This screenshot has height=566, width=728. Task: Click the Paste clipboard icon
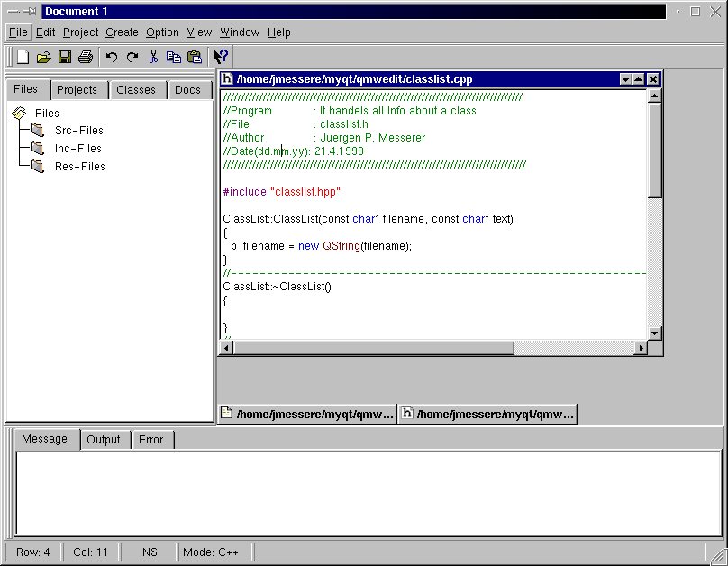pyautogui.click(x=195, y=57)
